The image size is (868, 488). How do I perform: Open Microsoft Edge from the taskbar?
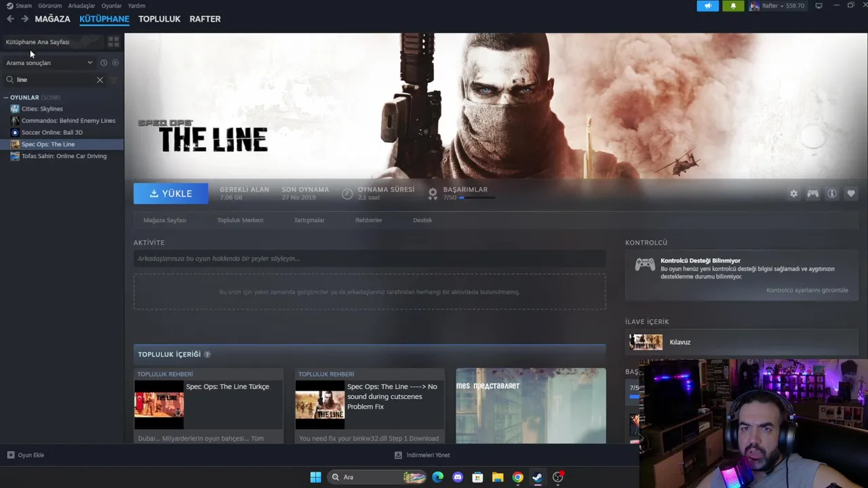[438, 477]
